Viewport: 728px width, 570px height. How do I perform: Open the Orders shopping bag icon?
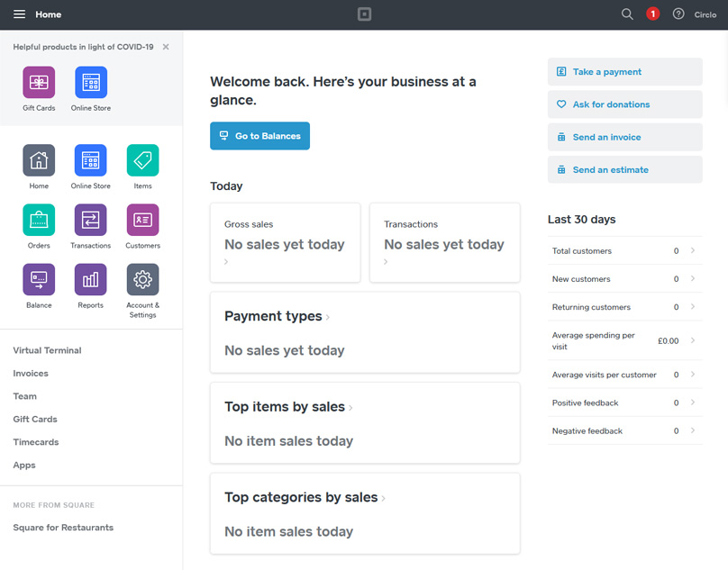39,220
